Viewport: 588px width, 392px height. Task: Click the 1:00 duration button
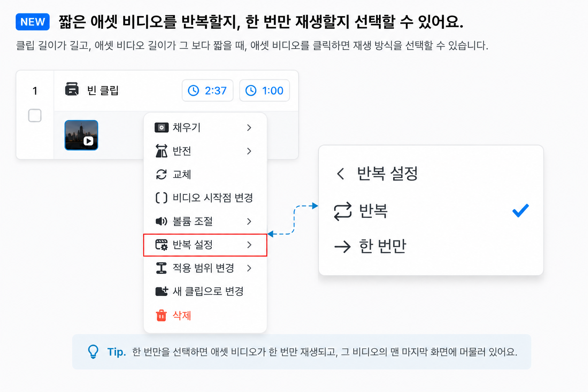click(265, 91)
